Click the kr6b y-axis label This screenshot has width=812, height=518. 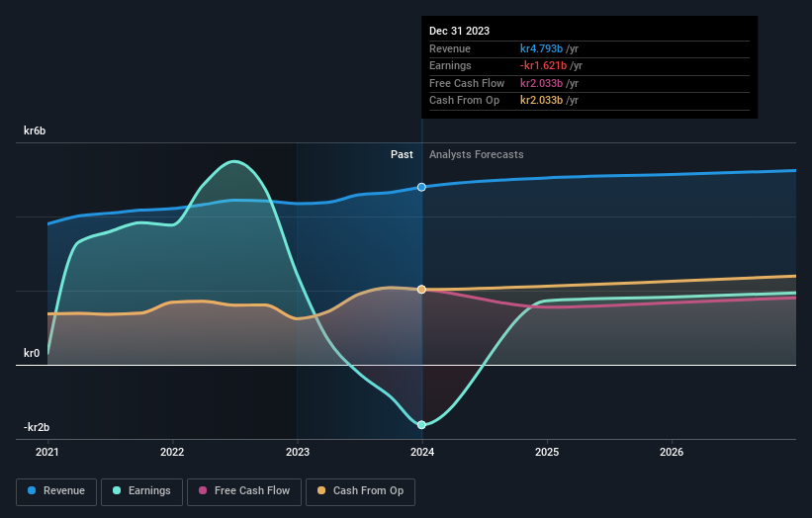(35, 130)
